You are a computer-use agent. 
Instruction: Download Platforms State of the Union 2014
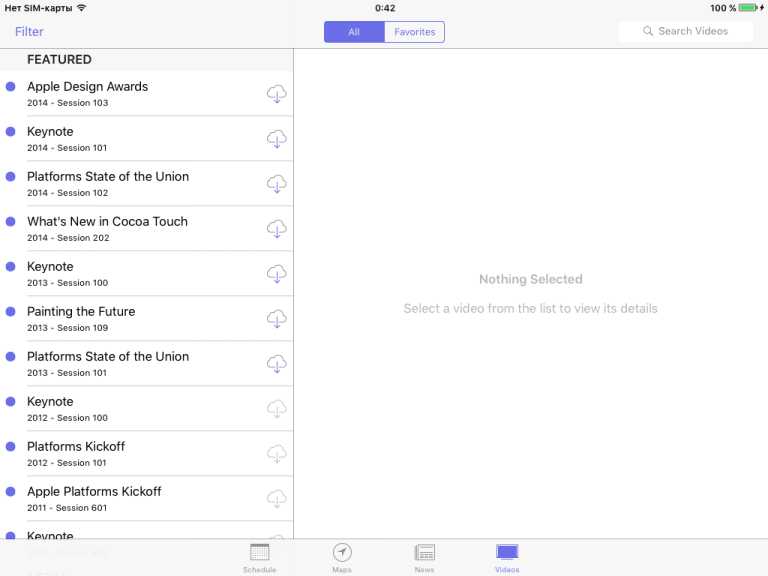click(x=277, y=184)
